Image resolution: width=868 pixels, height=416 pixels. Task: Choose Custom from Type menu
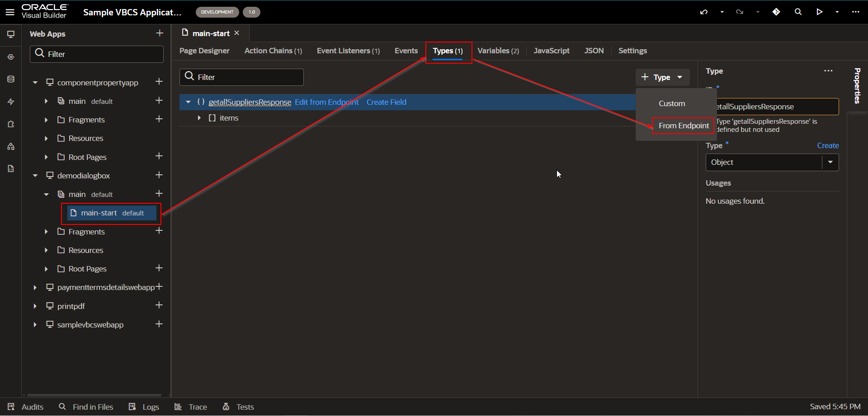[x=672, y=103]
